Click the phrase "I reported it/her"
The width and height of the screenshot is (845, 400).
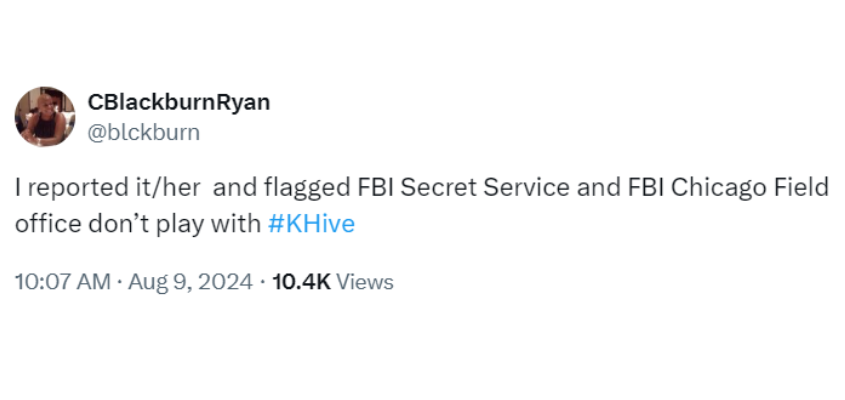point(107,186)
